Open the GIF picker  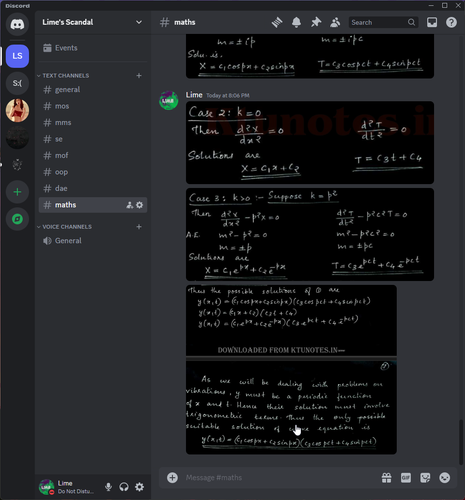[406, 478]
